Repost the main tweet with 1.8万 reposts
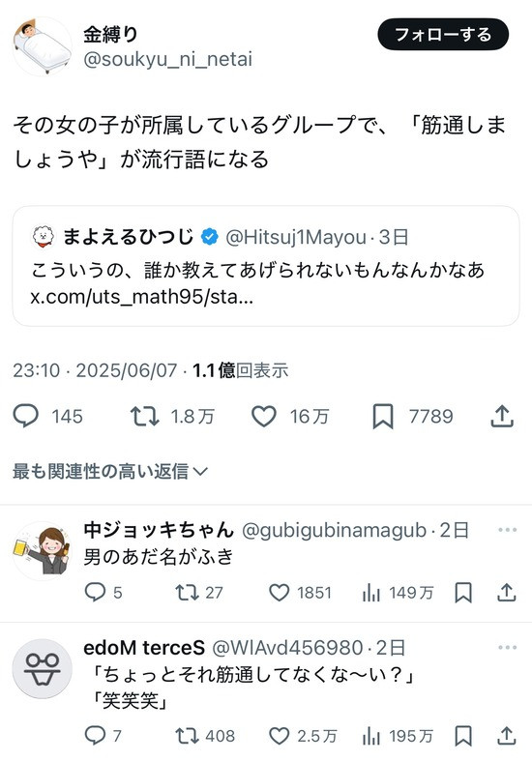Image resolution: width=532 pixels, height=761 pixels. point(145,417)
